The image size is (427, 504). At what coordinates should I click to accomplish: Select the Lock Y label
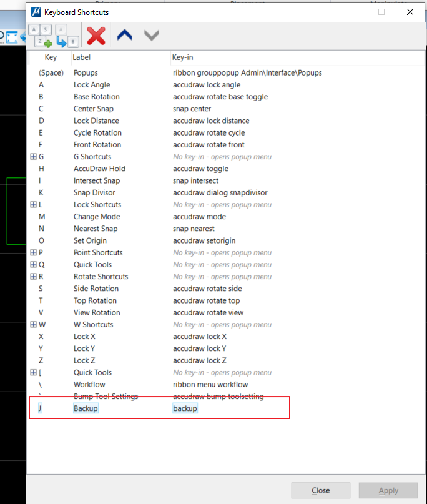(84, 348)
